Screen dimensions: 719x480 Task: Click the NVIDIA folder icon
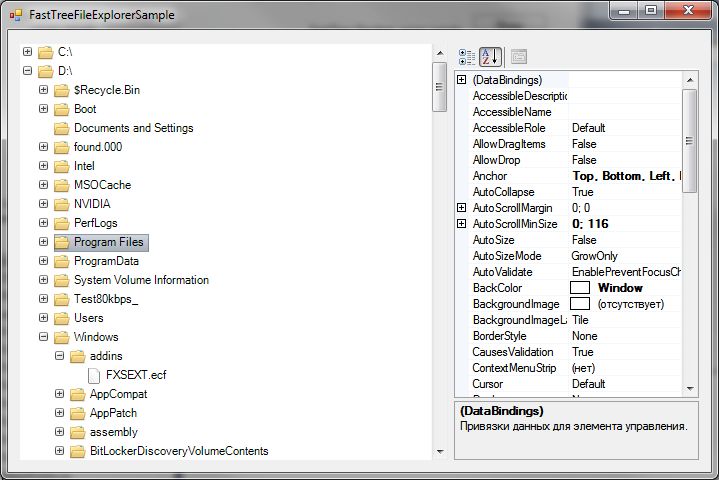click(x=61, y=204)
